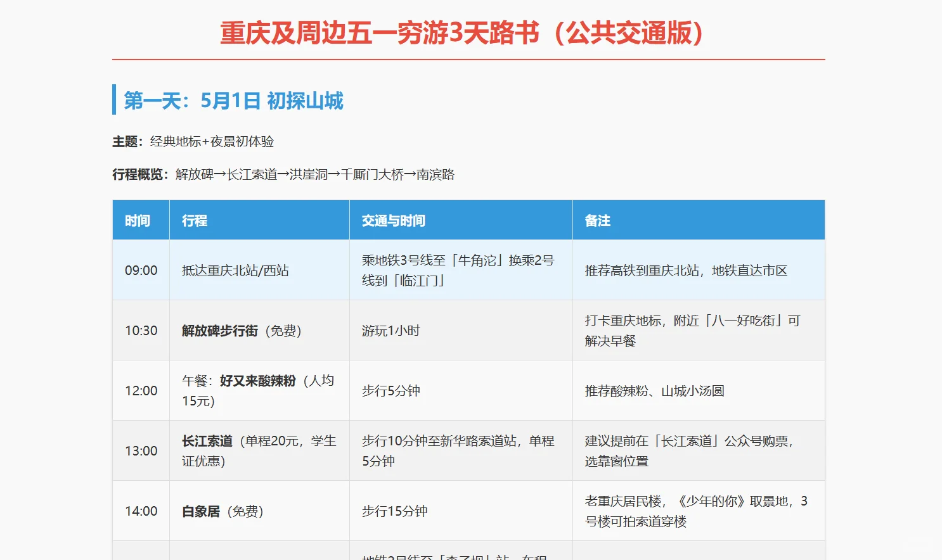This screenshot has height=560, width=942.
Task: Click the 09:00 time cell
Action: (140, 270)
